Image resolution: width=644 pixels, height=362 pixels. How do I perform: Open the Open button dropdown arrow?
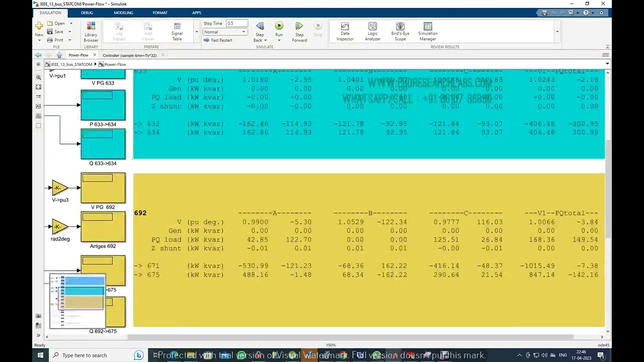click(x=71, y=23)
